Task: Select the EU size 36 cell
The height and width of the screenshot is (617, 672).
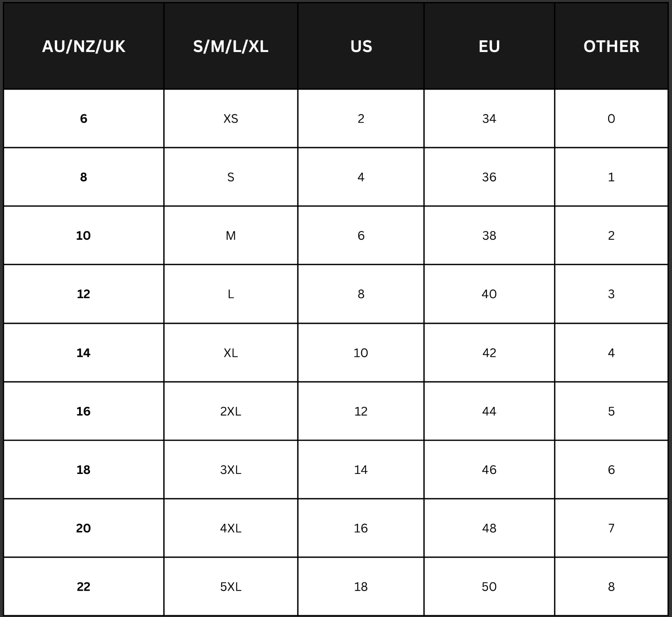Action: [489, 177]
